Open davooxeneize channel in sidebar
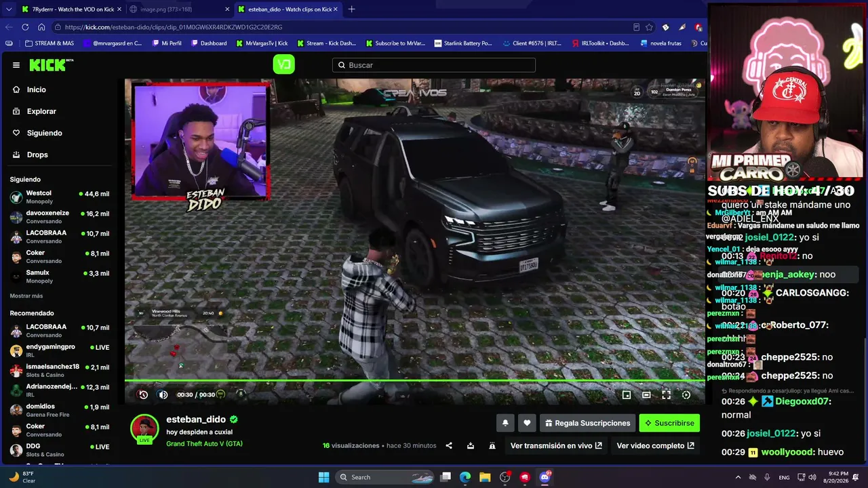 click(x=60, y=217)
